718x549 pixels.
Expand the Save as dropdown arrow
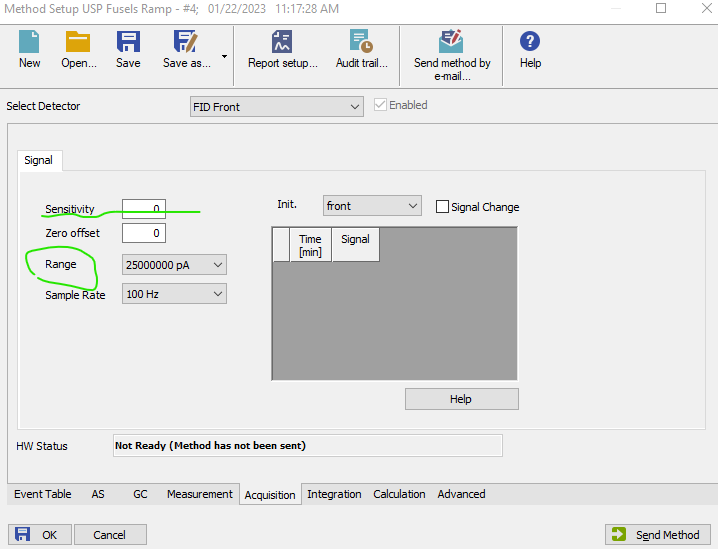(224, 57)
